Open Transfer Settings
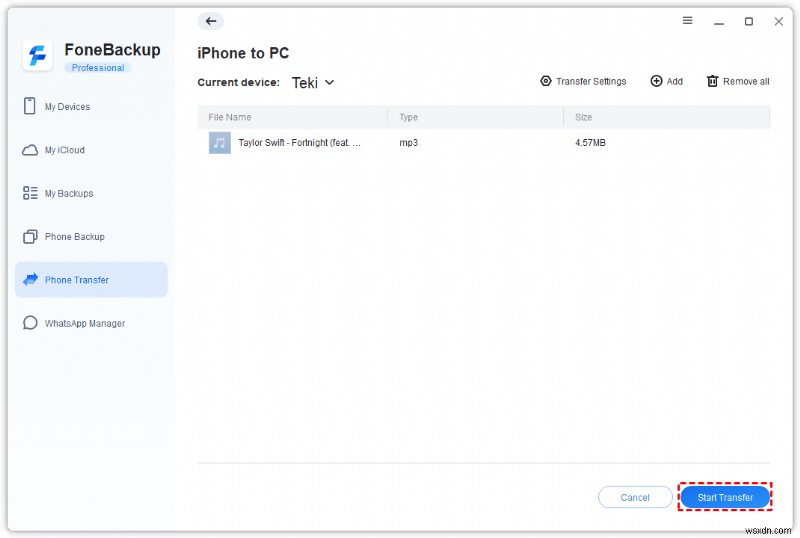Screen dimensions: 800x538 [x=583, y=81]
